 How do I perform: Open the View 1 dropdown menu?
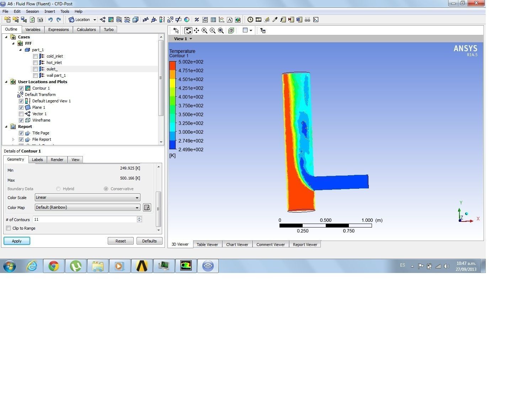tap(183, 39)
